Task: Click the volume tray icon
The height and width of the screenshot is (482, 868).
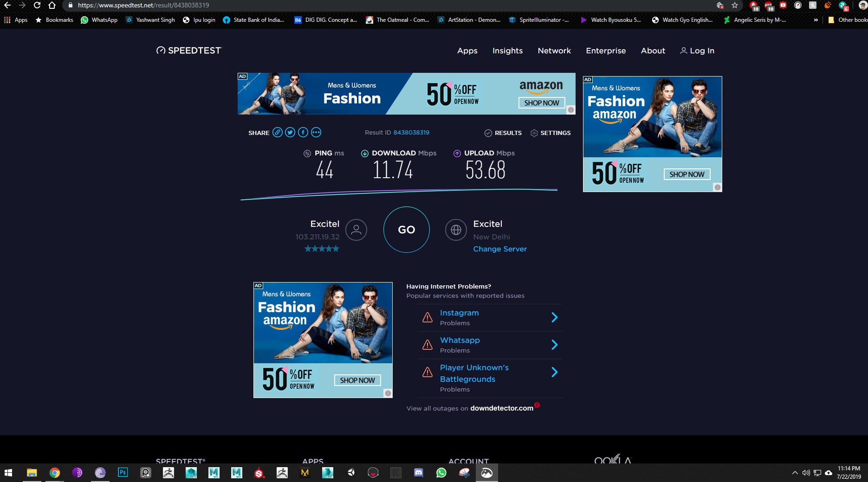Action: pyautogui.click(x=806, y=473)
